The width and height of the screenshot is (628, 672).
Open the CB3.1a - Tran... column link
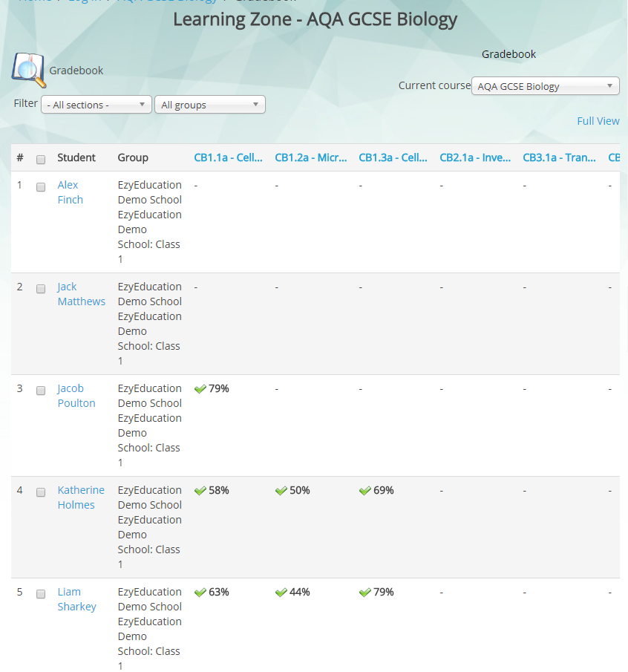(559, 157)
